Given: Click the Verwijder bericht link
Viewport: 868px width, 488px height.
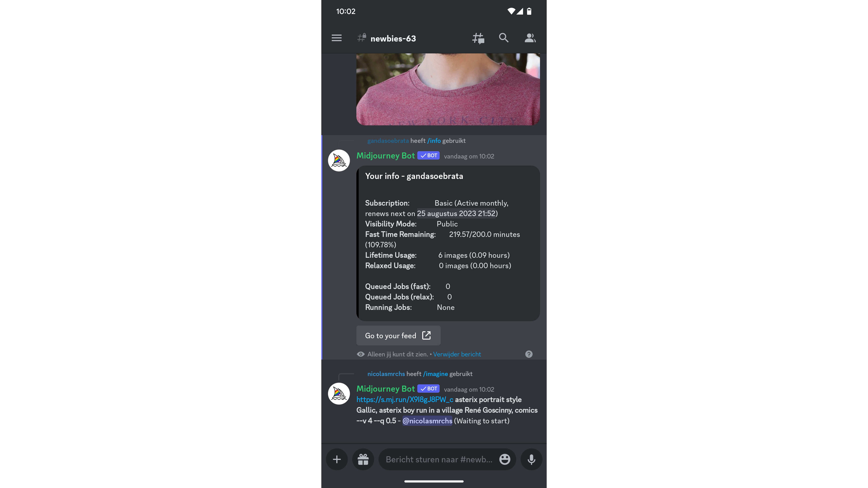Looking at the screenshot, I should click(x=457, y=354).
